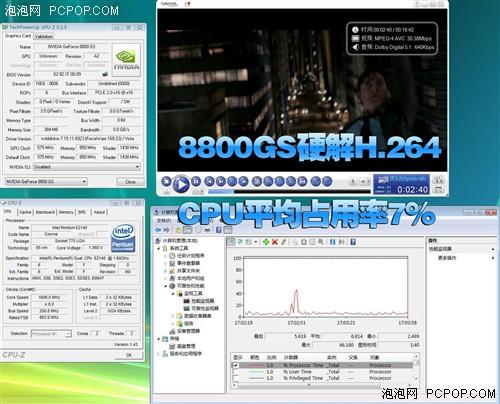Select Performance Monitor in the console tree
The image size is (500, 404).
[199, 301]
